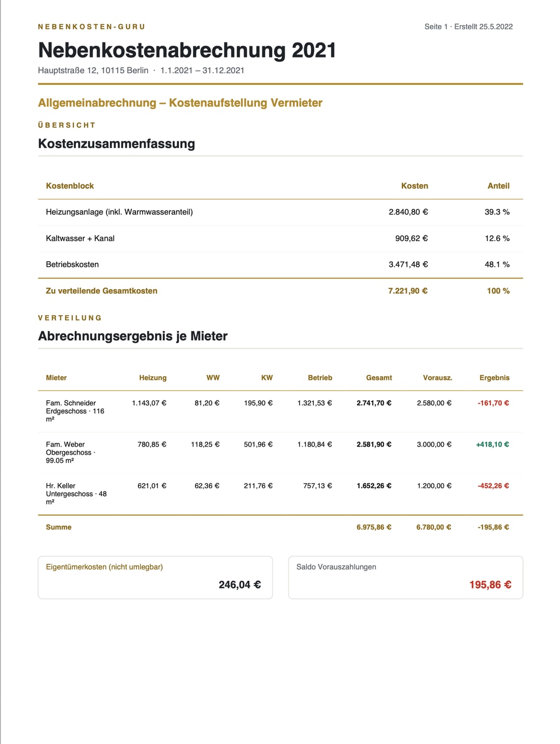Click the page info Seite 1 · Erstellt 25.5.2022
560x744 pixels.
(x=468, y=26)
